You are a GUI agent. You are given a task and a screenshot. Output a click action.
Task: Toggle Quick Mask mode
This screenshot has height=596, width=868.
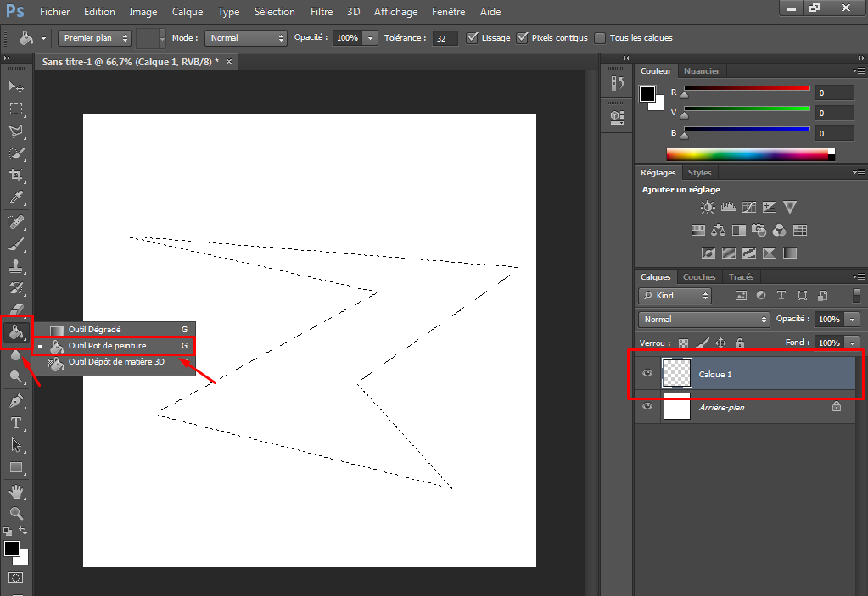click(x=16, y=577)
